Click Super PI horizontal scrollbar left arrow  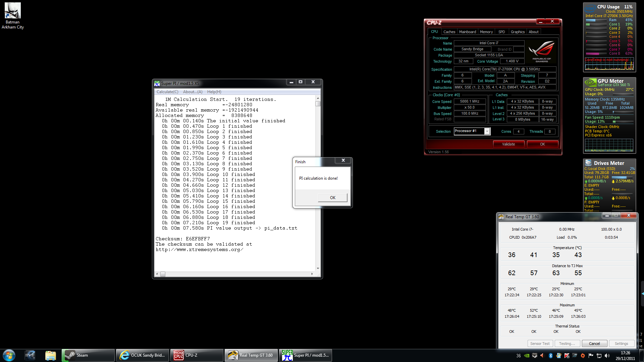click(157, 274)
